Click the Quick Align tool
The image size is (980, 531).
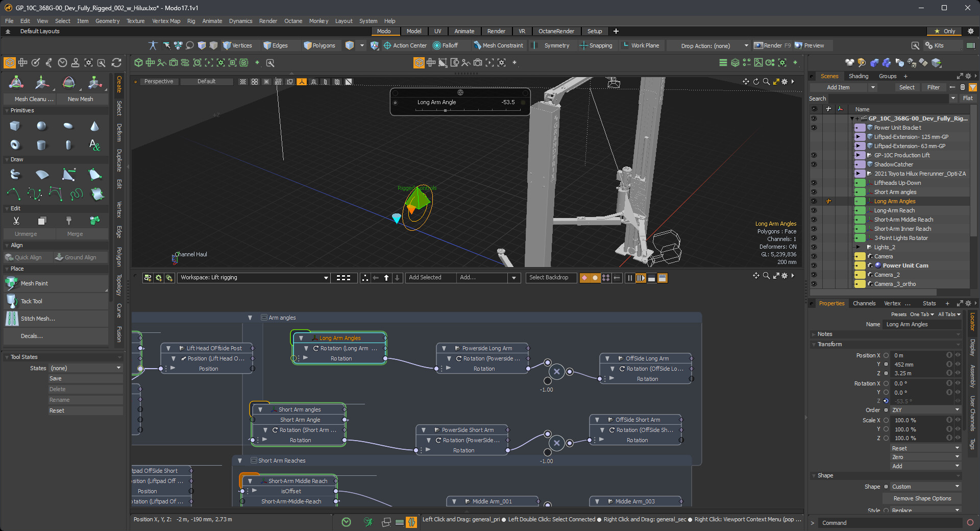point(29,257)
